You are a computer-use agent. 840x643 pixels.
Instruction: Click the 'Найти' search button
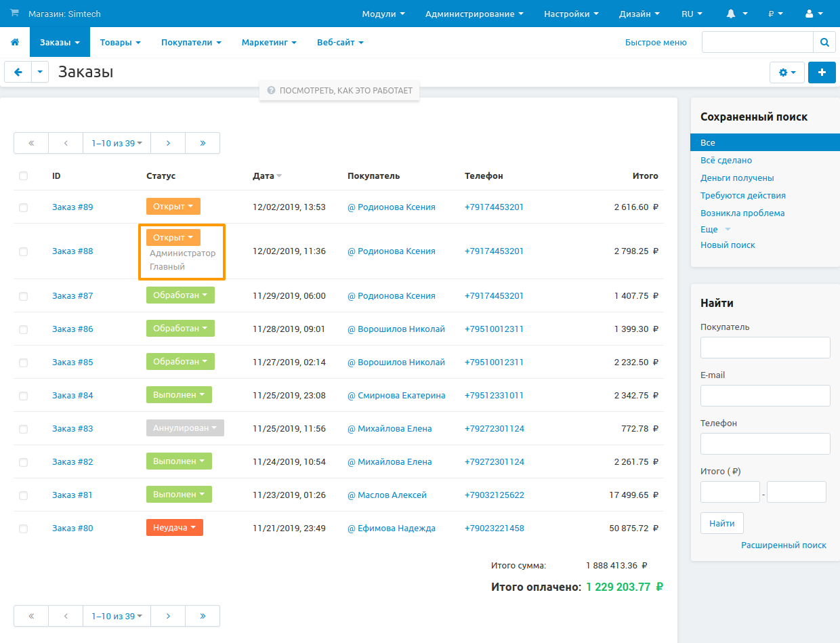click(721, 523)
